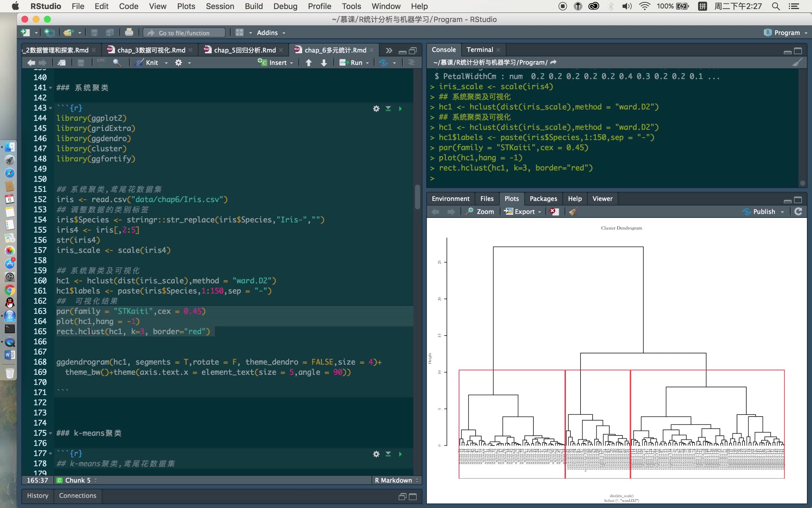Switch to the chap_5回归分析.Rmd tab
The height and width of the screenshot is (508, 812).
click(245, 50)
